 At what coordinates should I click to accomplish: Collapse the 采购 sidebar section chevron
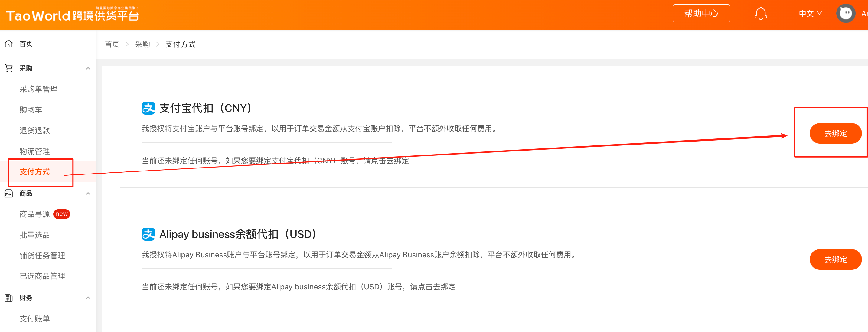[x=88, y=68]
